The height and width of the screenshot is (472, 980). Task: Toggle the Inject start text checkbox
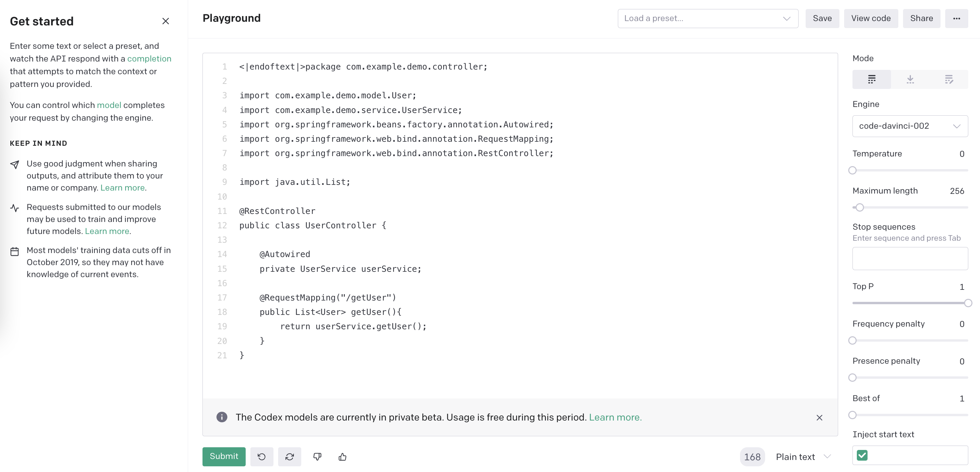[862, 455]
